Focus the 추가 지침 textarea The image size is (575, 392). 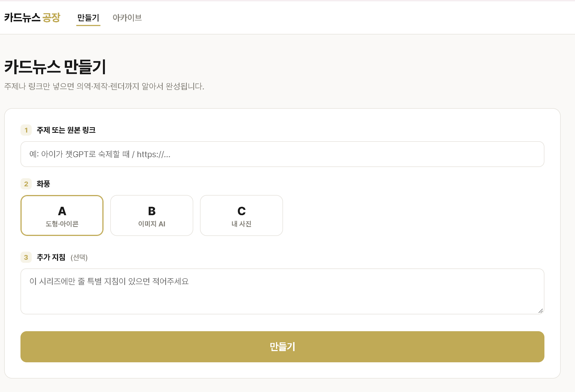pyautogui.click(x=282, y=291)
